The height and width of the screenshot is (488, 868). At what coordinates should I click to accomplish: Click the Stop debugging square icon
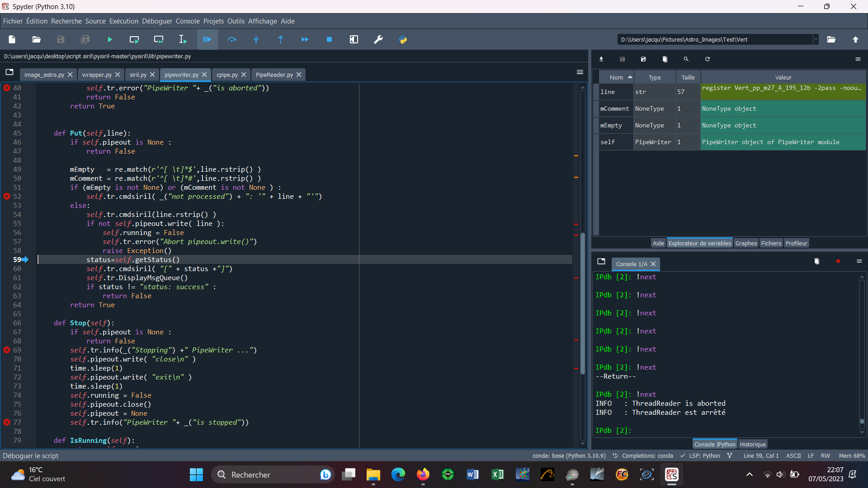pos(329,40)
